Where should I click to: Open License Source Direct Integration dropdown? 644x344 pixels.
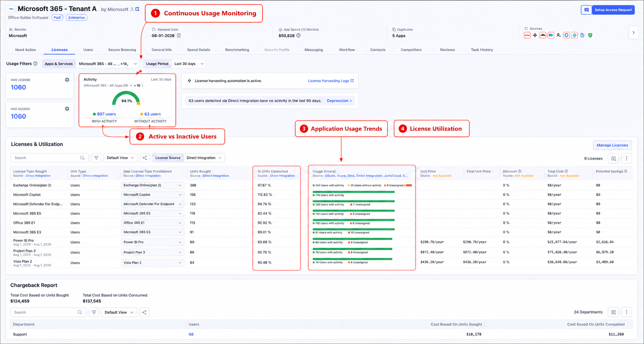204,158
